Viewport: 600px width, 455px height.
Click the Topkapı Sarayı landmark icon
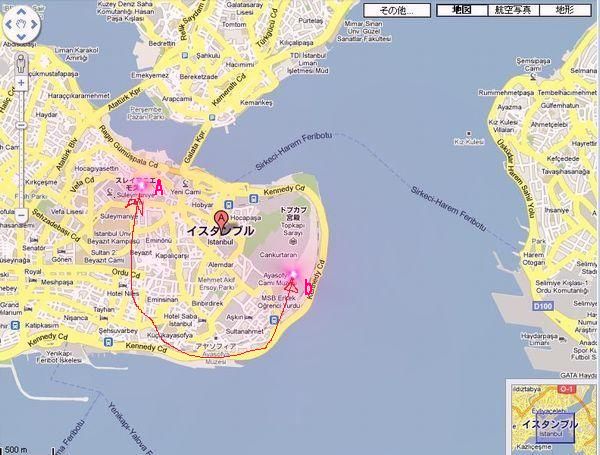click(293, 241)
